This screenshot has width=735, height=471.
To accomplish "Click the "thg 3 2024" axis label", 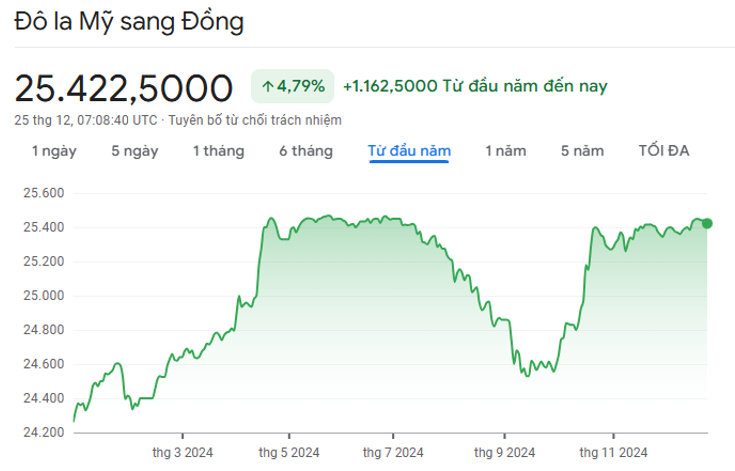I will point(182,453).
